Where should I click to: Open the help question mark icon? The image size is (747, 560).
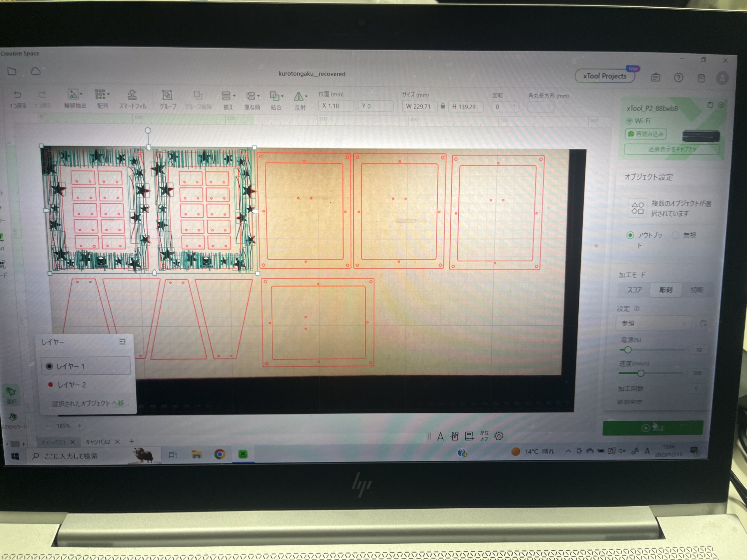tap(678, 78)
